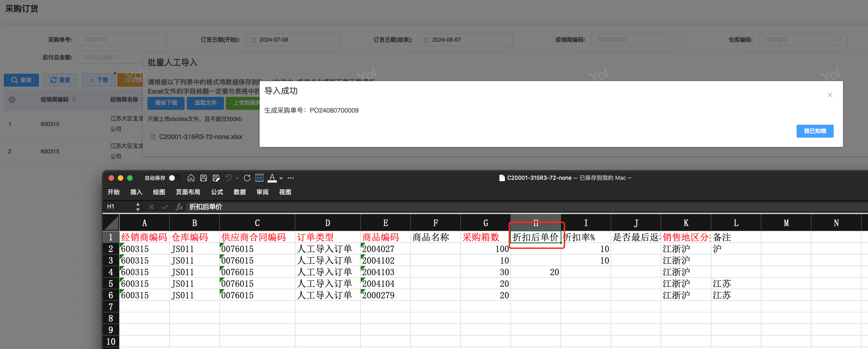Click the 模板下载 template download button
868x349 pixels.
(x=166, y=103)
